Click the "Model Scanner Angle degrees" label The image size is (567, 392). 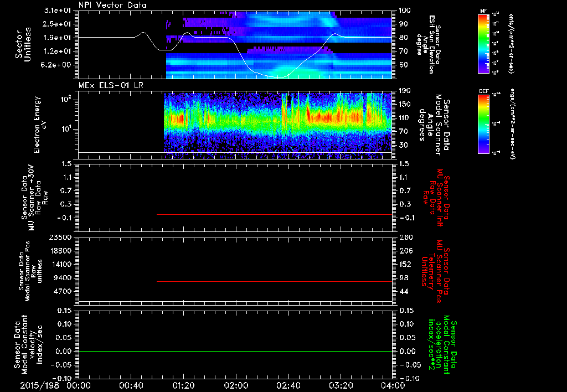[x=434, y=125]
